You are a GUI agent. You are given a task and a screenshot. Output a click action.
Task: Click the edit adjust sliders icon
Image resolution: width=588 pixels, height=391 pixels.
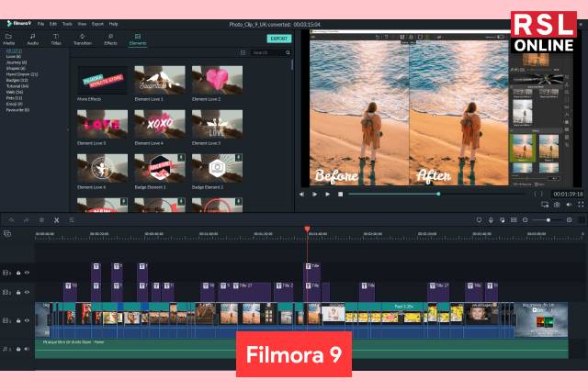tap(72, 220)
